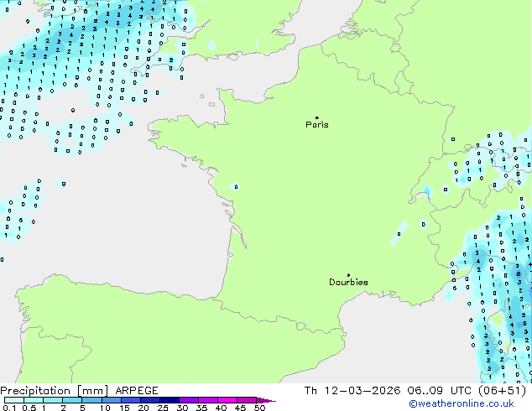Click the legend label '0.1'

tap(9, 408)
